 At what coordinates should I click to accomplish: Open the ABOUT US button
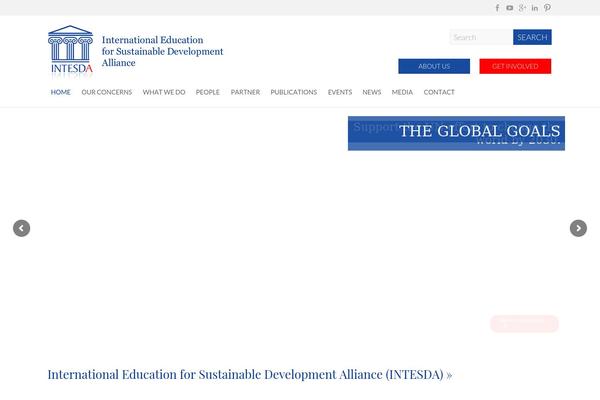(434, 66)
